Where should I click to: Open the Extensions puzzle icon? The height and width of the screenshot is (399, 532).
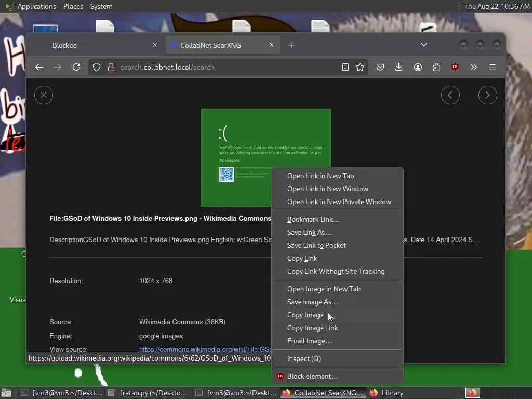[x=436, y=67]
